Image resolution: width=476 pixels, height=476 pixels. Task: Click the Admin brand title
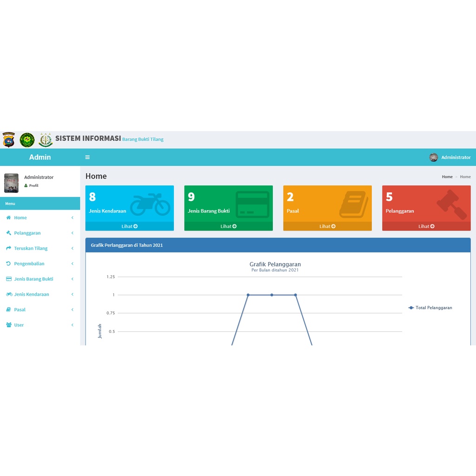(40, 157)
